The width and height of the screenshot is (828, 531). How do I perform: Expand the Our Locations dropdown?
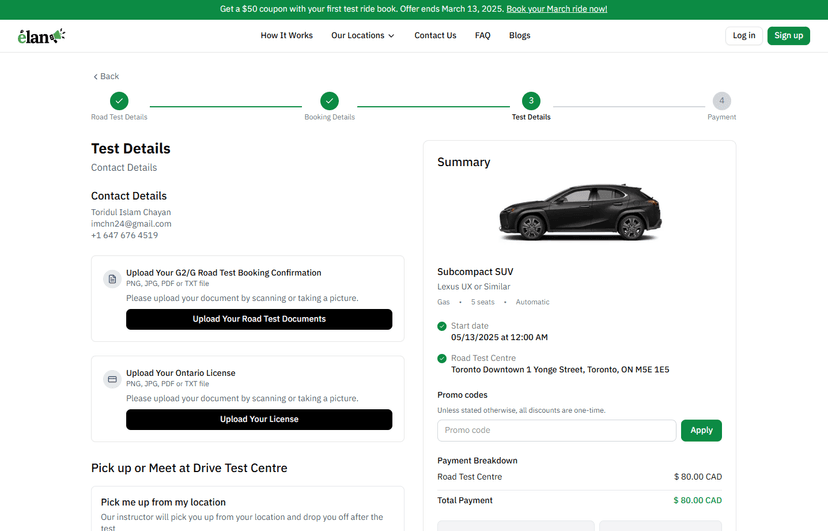point(363,35)
